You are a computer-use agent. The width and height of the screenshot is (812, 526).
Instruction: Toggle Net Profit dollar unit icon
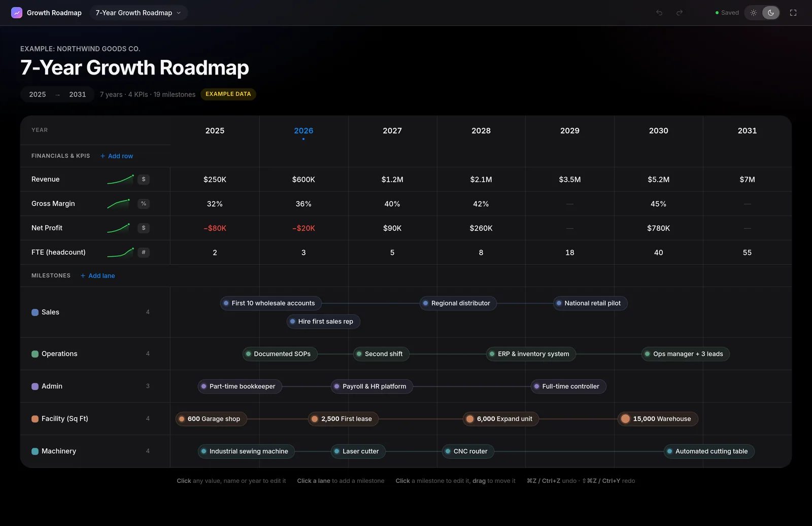tap(144, 228)
